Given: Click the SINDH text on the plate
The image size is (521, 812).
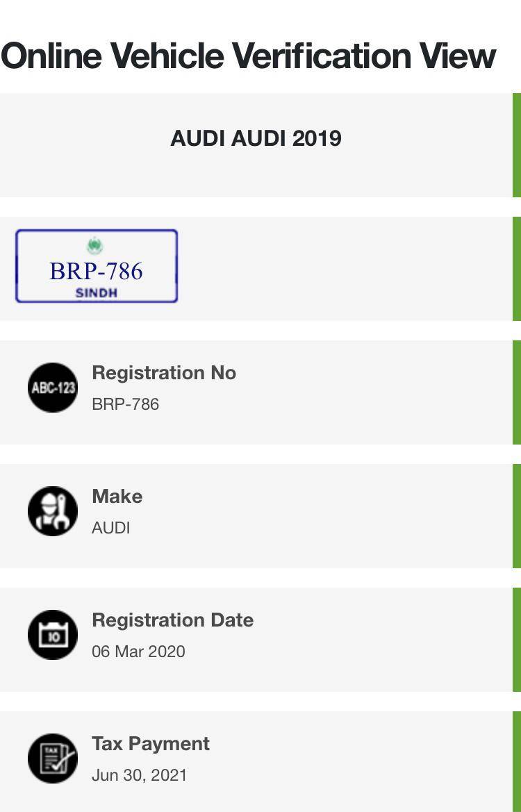Looking at the screenshot, I should point(97,293).
